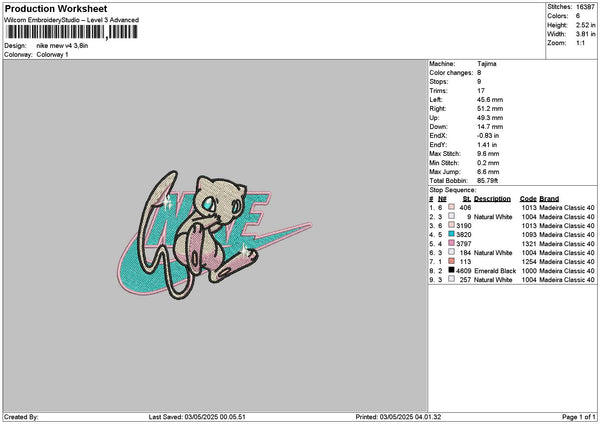The height and width of the screenshot is (424, 600).
Task: Click the Mew Nike embroidery design preview
Action: point(214,235)
